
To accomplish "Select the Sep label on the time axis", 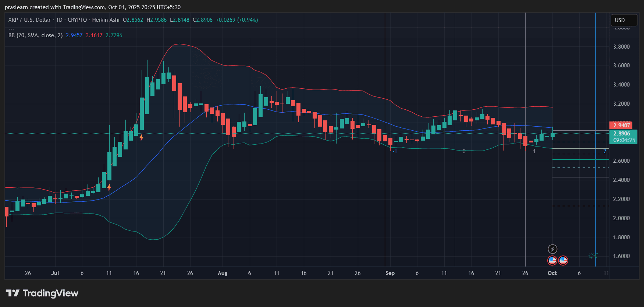I will click(x=390, y=273).
